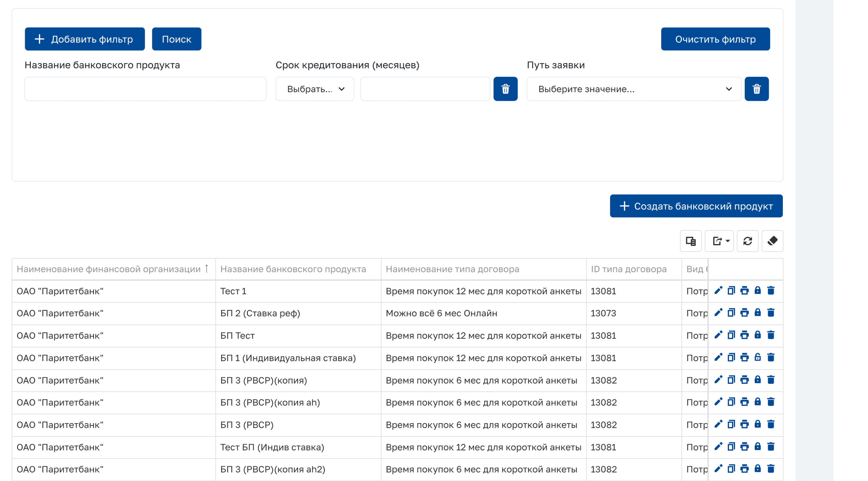Toggle lock icon on Тест БП (Индив ставка) row

click(757, 447)
